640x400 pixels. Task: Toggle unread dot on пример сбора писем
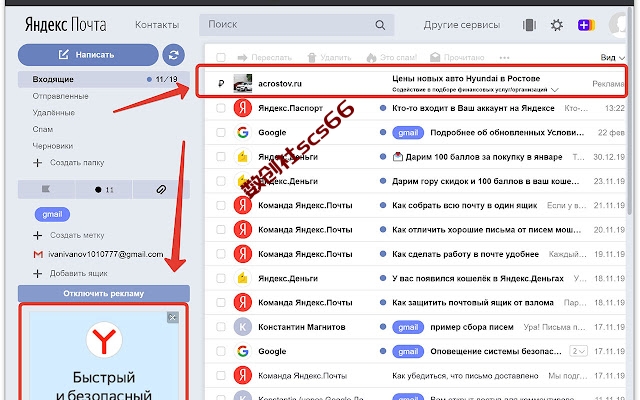383,327
